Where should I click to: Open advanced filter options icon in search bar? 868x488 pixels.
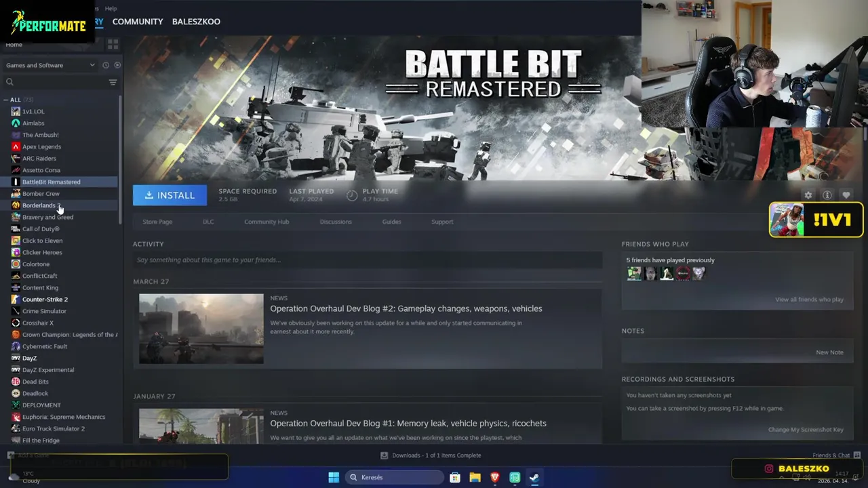tap(113, 82)
